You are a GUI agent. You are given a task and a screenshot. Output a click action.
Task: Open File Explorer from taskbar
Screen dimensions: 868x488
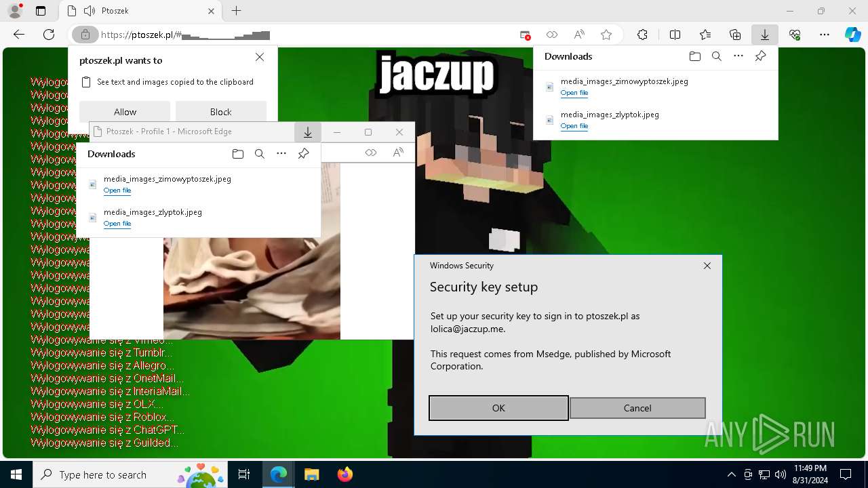coord(311,474)
